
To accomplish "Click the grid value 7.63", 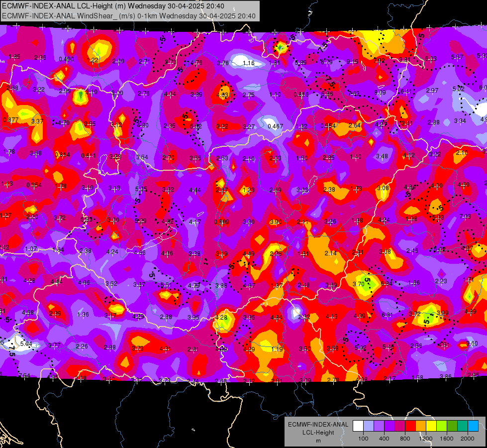I will pyautogui.click(x=354, y=93).
